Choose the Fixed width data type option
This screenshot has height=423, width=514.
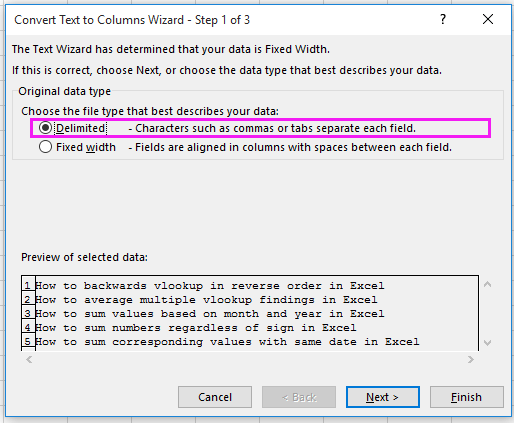point(45,147)
